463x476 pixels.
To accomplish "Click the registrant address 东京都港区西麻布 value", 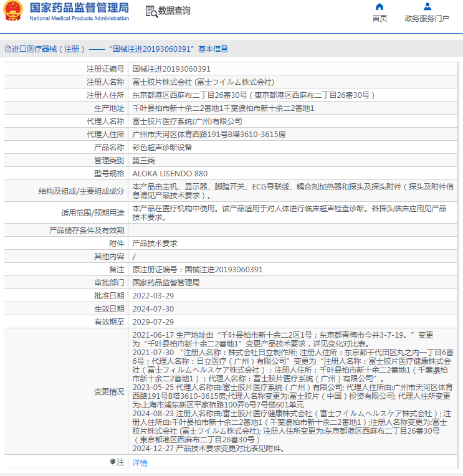I will click(254, 95).
